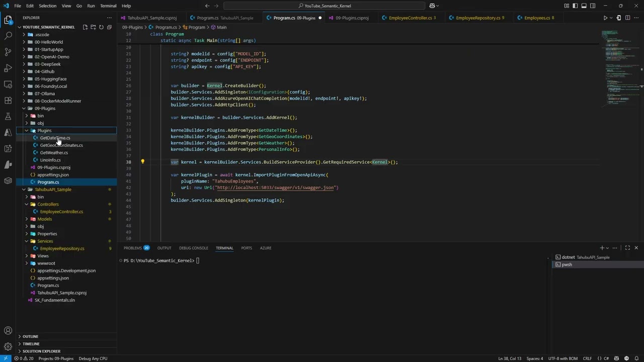Open SK_Fundamentals.sln file
644x362 pixels.
(54, 300)
